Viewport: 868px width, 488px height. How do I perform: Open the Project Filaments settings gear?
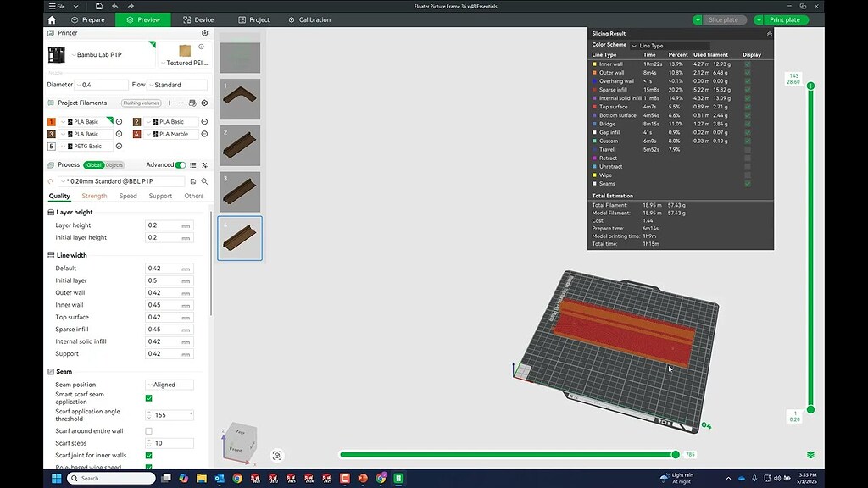205,103
